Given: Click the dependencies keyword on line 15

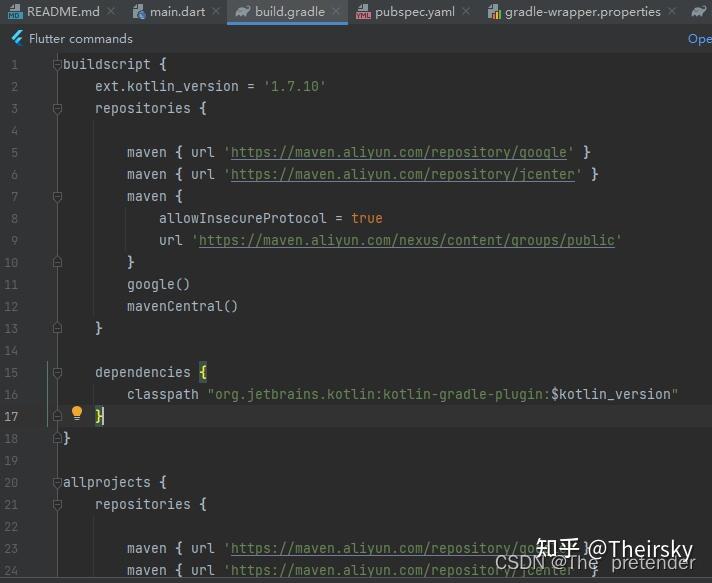Looking at the screenshot, I should click(143, 372).
